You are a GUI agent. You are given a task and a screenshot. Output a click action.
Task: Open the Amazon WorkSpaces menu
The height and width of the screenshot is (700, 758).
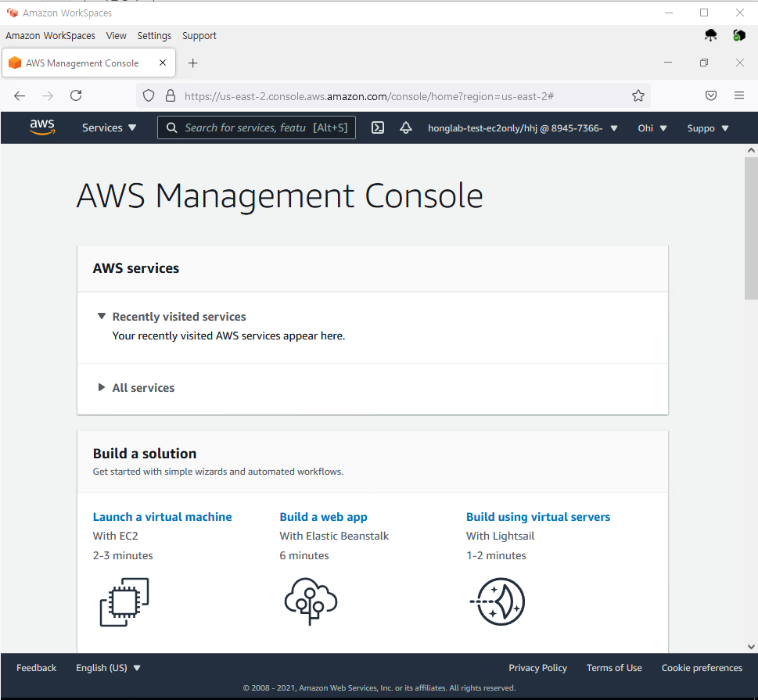tap(50, 36)
